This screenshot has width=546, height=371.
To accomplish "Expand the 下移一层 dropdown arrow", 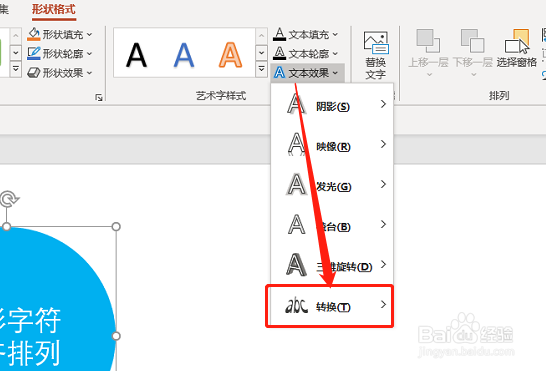I will coord(474,74).
